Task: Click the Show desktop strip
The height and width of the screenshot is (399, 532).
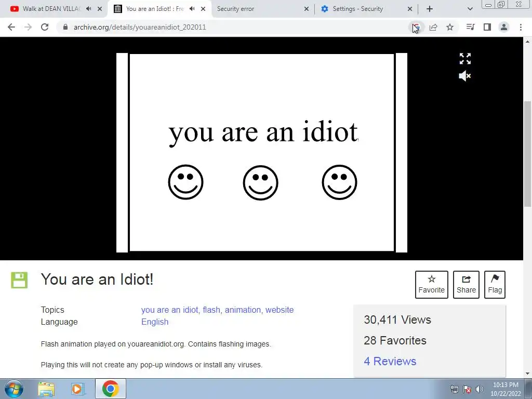Action: 528,389
